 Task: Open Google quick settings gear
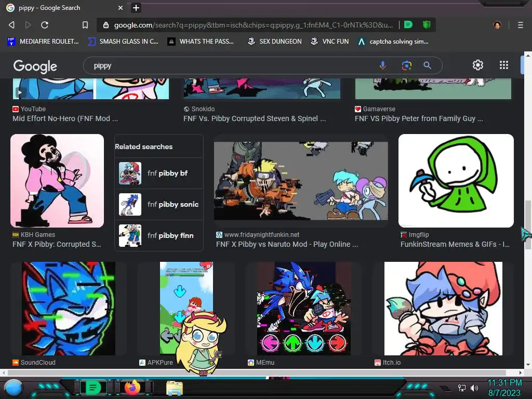coord(478,65)
